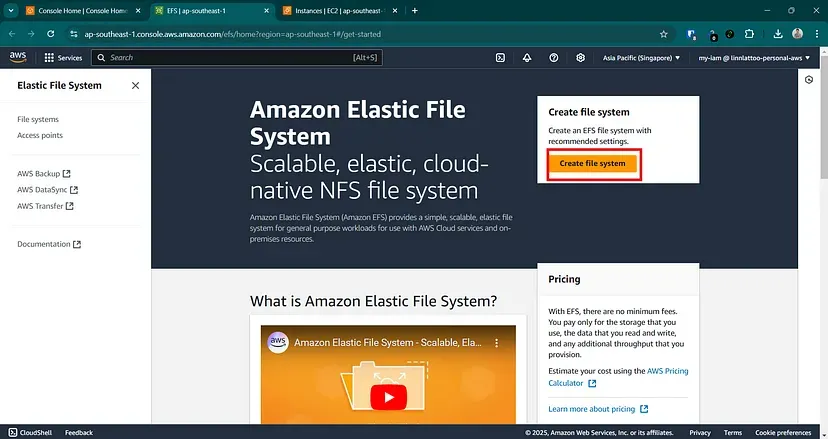
Task: Click the info panel icon at right edge
Action: pos(808,80)
